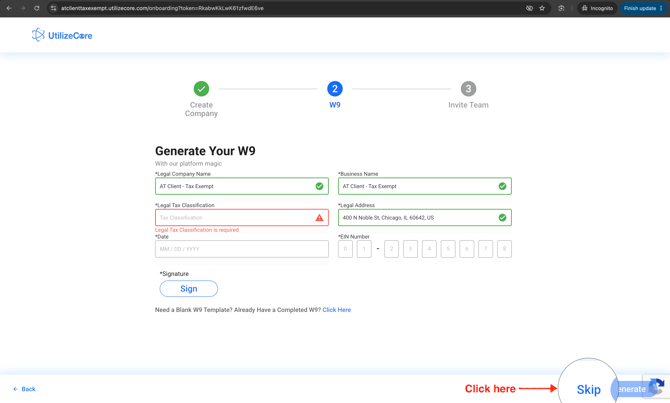Click the browser forward arrow
This screenshot has height=403, width=670.
[x=23, y=8]
